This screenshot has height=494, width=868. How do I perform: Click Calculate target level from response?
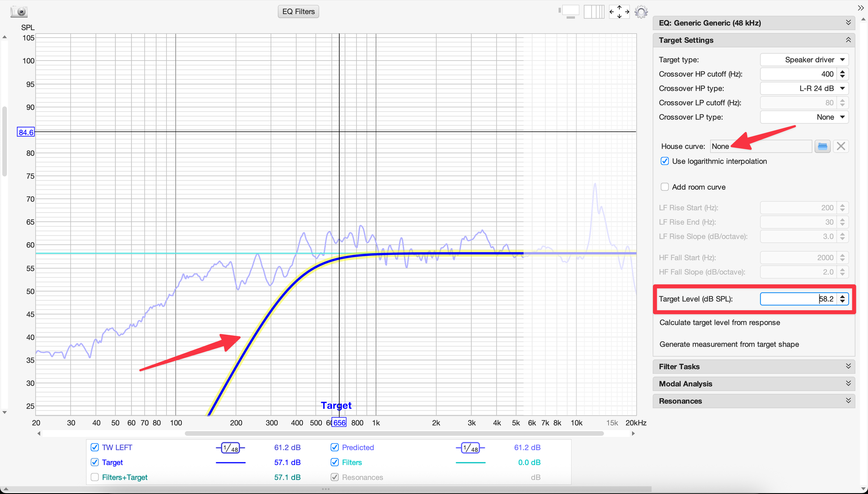click(720, 323)
